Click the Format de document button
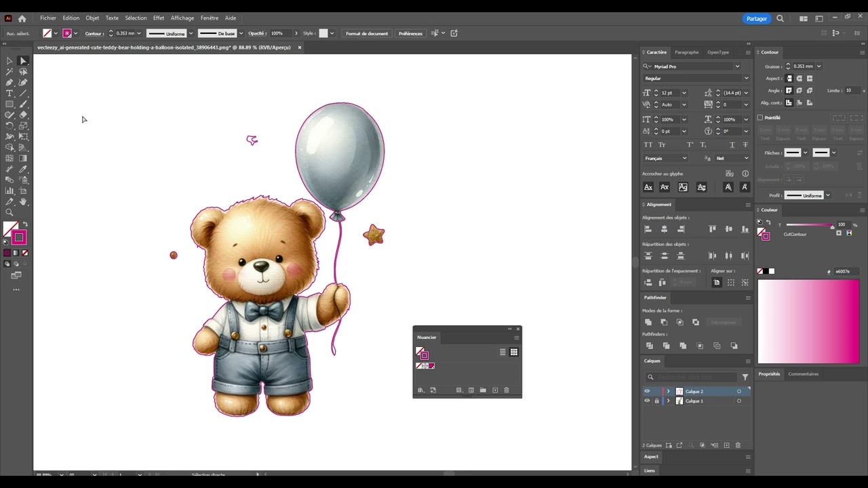The height and width of the screenshot is (488, 868). tap(367, 33)
